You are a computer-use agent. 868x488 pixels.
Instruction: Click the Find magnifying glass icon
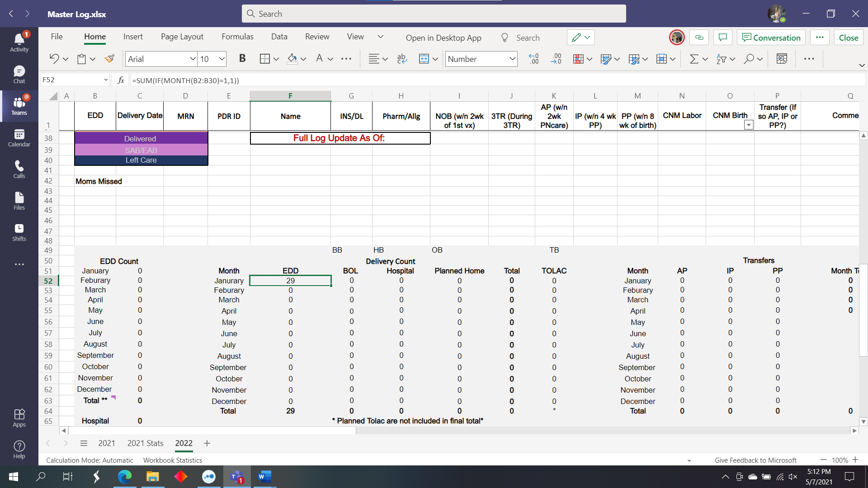[x=749, y=59]
